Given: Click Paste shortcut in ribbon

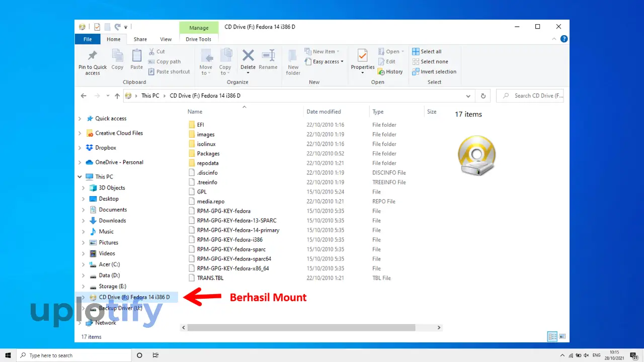Looking at the screenshot, I should point(169,71).
